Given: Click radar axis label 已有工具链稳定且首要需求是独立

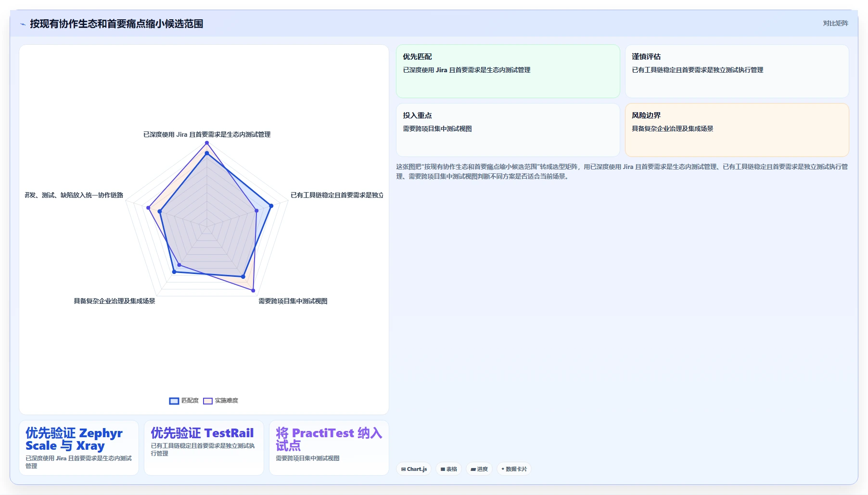Looking at the screenshot, I should click(x=337, y=195).
